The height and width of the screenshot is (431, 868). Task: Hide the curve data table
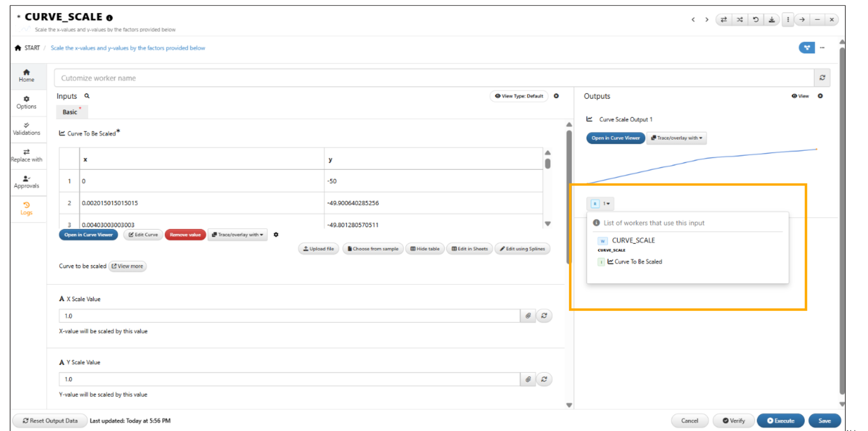point(425,249)
